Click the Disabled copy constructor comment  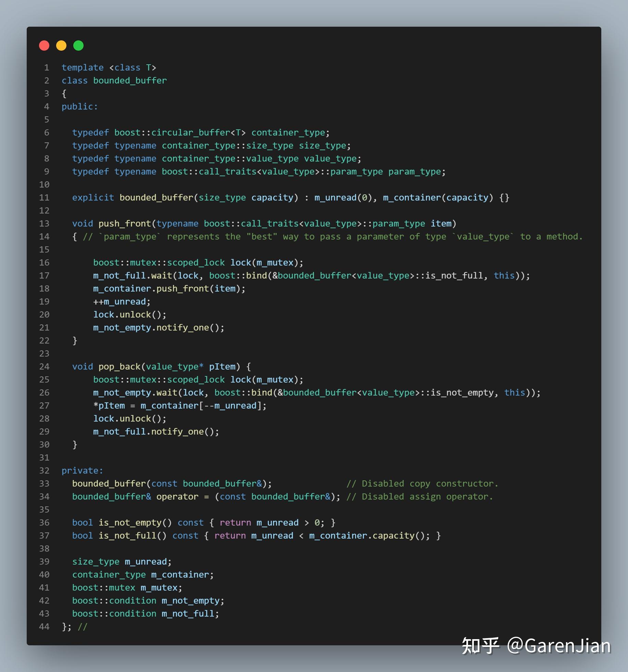[422, 483]
